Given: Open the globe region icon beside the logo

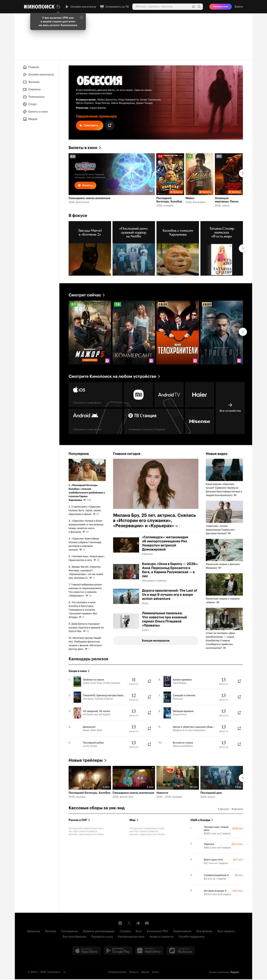Looking at the screenshot, I should pos(58,6).
